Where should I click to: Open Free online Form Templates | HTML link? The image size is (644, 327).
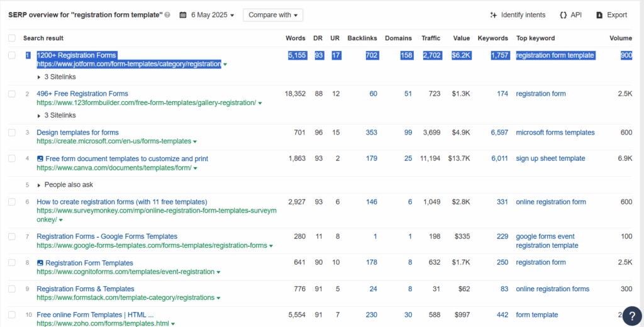coord(96,314)
